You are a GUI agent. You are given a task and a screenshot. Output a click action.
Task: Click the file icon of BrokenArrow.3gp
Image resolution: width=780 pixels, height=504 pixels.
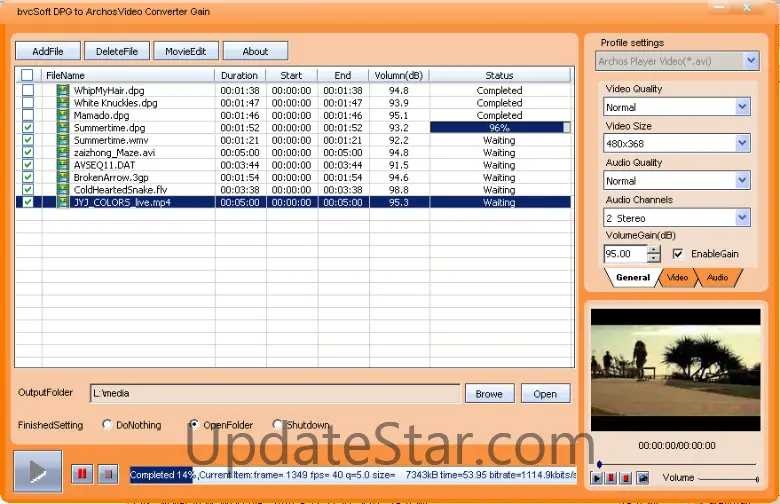click(x=63, y=177)
